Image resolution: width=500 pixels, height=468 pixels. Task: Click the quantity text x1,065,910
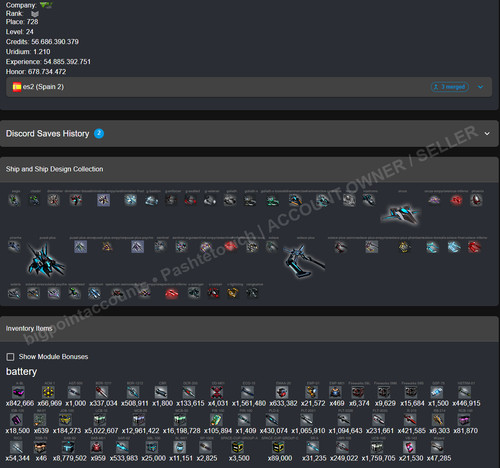[x=308, y=431]
